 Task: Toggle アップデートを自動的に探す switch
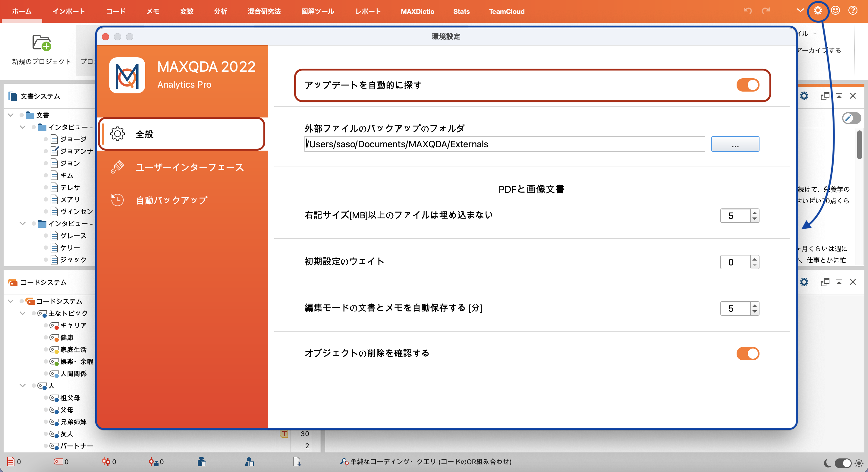point(748,85)
